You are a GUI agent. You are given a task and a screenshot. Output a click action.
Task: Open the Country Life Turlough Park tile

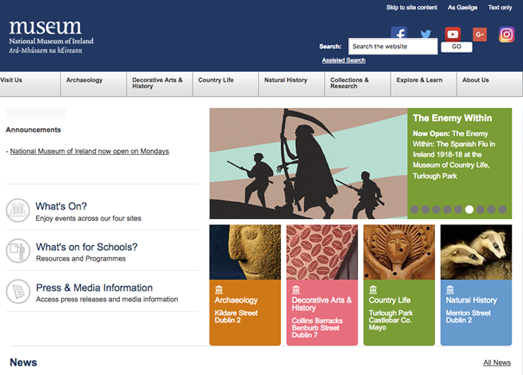399,285
